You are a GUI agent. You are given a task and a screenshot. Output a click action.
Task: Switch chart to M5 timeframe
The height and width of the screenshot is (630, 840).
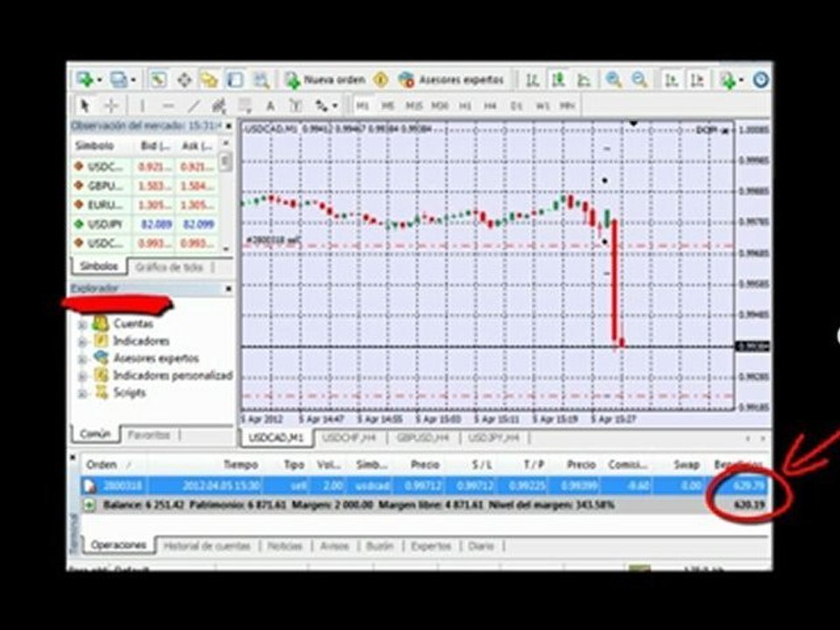tap(388, 106)
